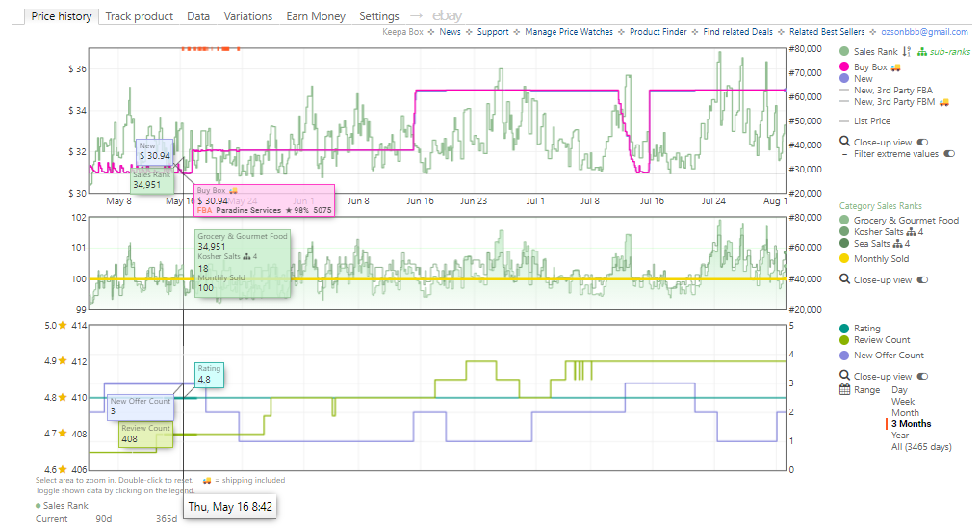Click the rating chart Close-up view magnifier
The height and width of the screenshot is (528, 980).
point(844,376)
